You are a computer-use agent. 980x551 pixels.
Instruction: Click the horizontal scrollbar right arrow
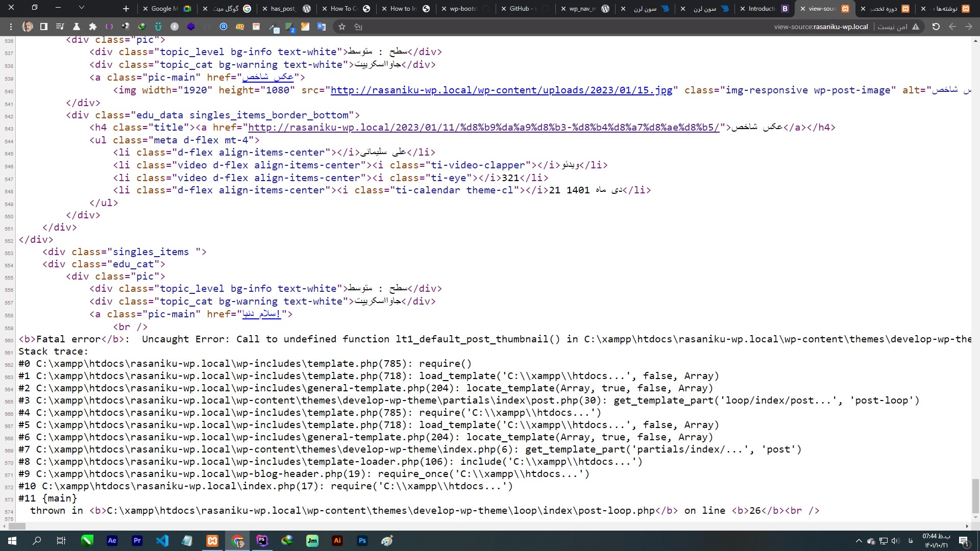click(967, 526)
